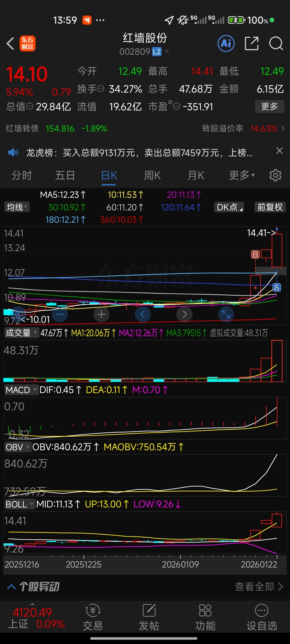Tap the latest red volume bar

click(x=277, y=361)
